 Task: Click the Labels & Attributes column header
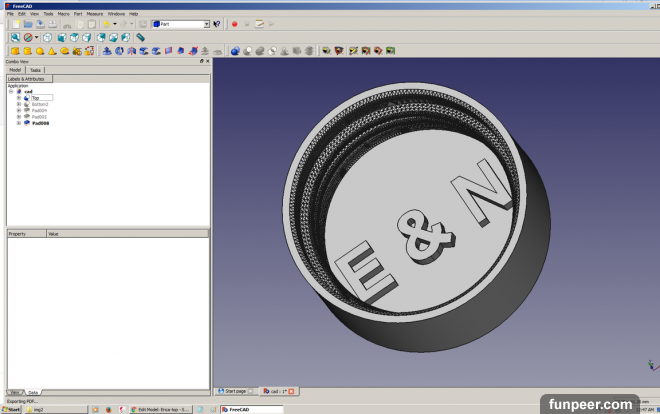coord(28,78)
